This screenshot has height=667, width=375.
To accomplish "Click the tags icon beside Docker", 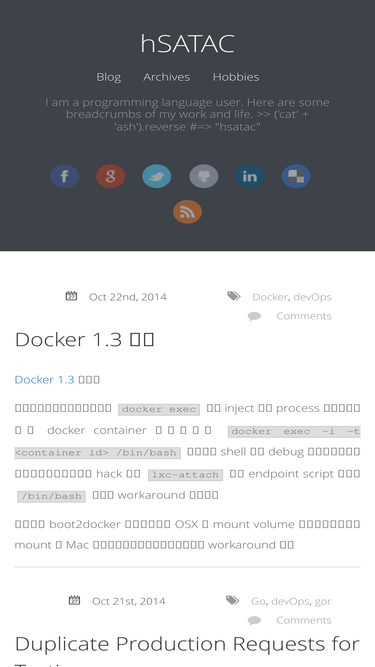I will pyautogui.click(x=233, y=296).
